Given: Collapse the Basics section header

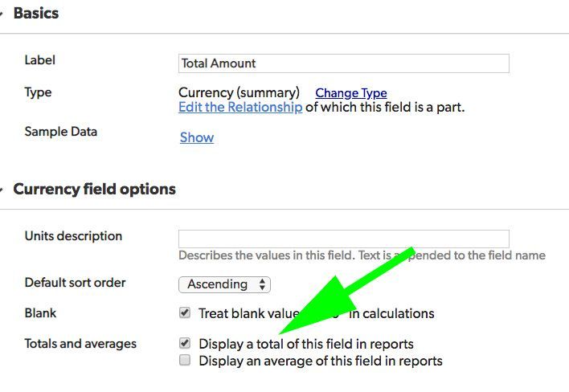Looking at the screenshot, I should pos(36,14).
